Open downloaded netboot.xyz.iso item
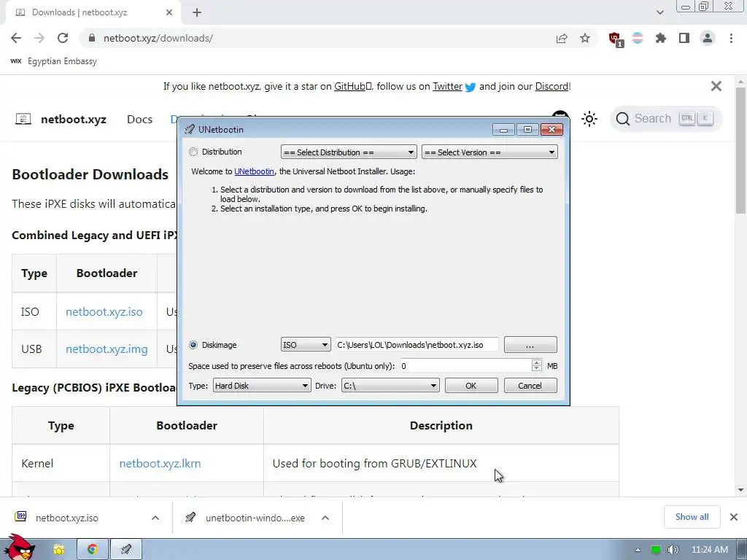This screenshot has height=560, width=747. click(x=66, y=518)
